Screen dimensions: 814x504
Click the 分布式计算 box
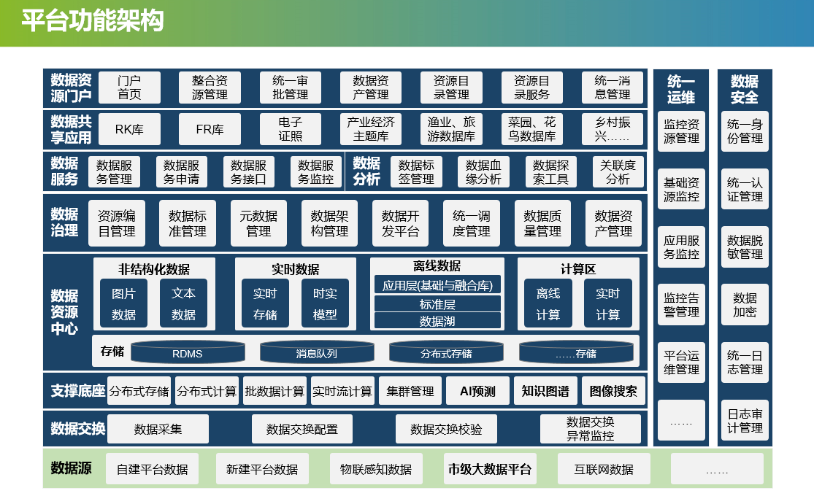coord(207,391)
